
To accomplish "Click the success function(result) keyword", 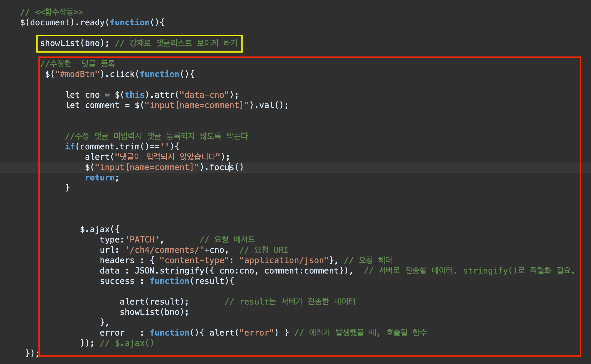I will pyautogui.click(x=170, y=281).
